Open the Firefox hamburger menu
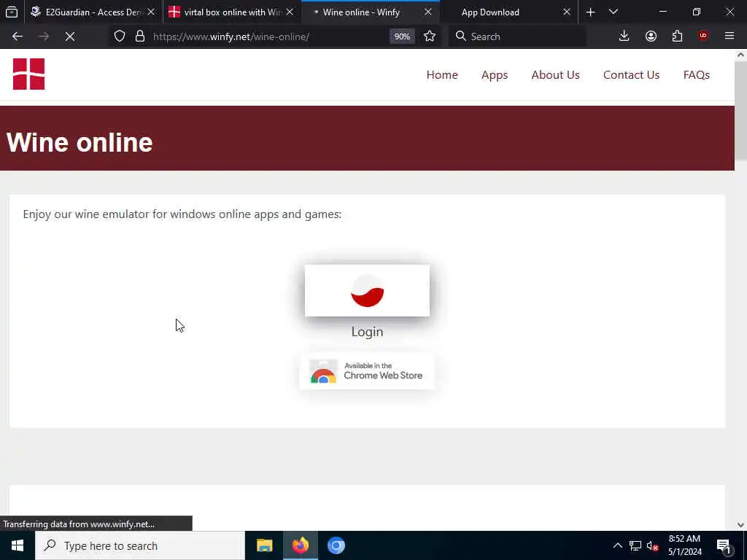 729,36
